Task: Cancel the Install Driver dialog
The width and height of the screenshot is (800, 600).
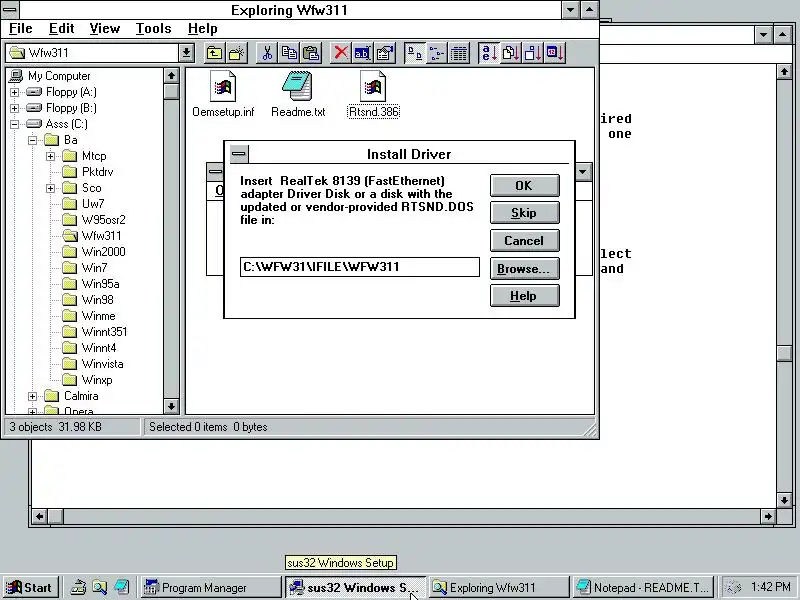Action: pos(524,240)
